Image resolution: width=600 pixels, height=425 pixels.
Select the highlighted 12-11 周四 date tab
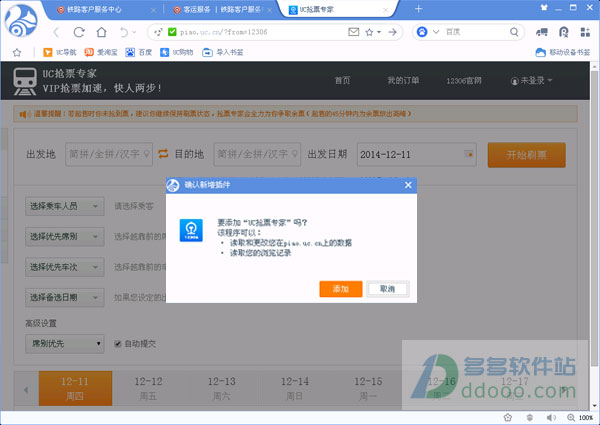(x=75, y=388)
